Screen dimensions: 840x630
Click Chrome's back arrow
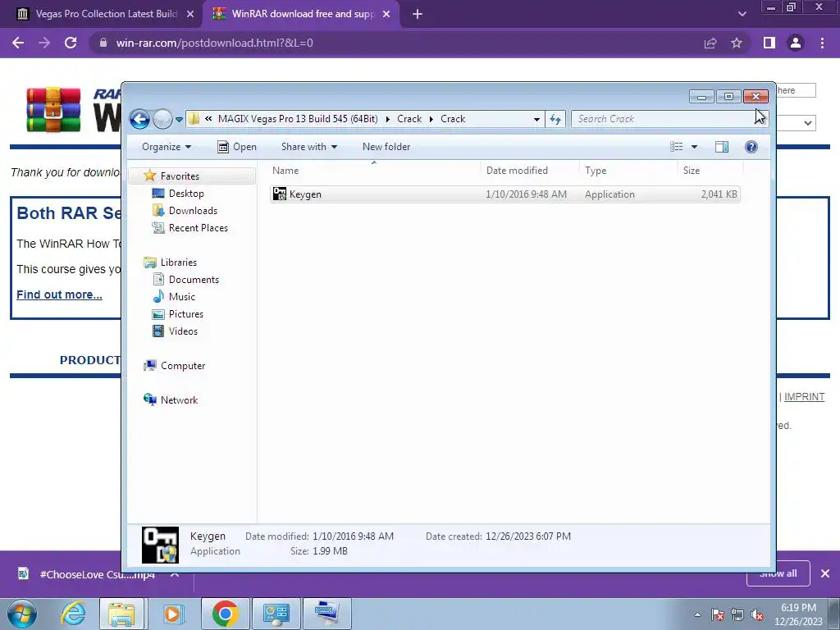click(18, 43)
